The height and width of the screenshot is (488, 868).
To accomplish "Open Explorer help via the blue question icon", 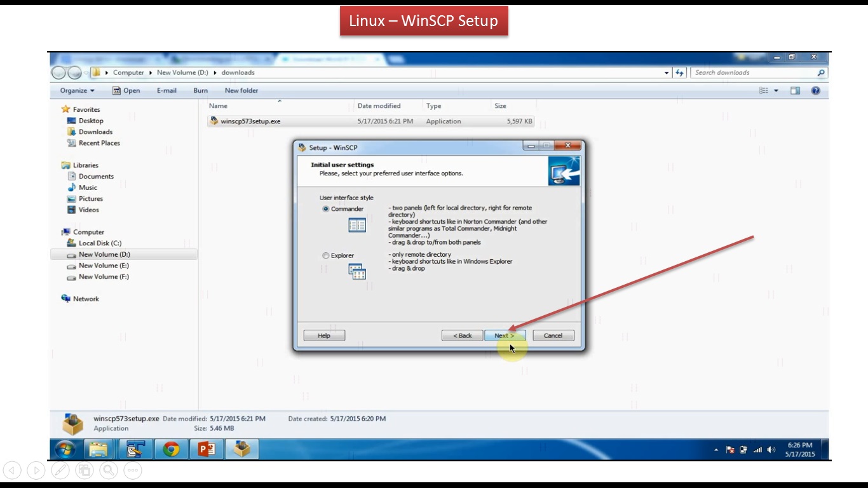I will [816, 91].
